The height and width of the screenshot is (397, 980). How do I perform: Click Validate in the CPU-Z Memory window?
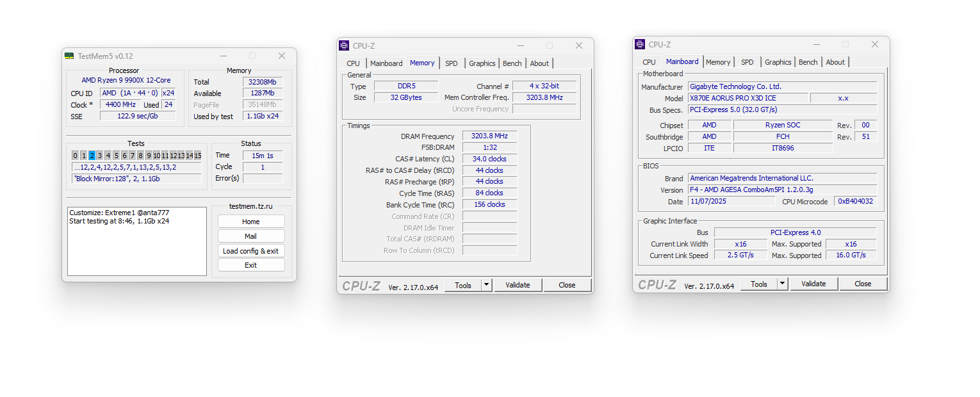(518, 286)
